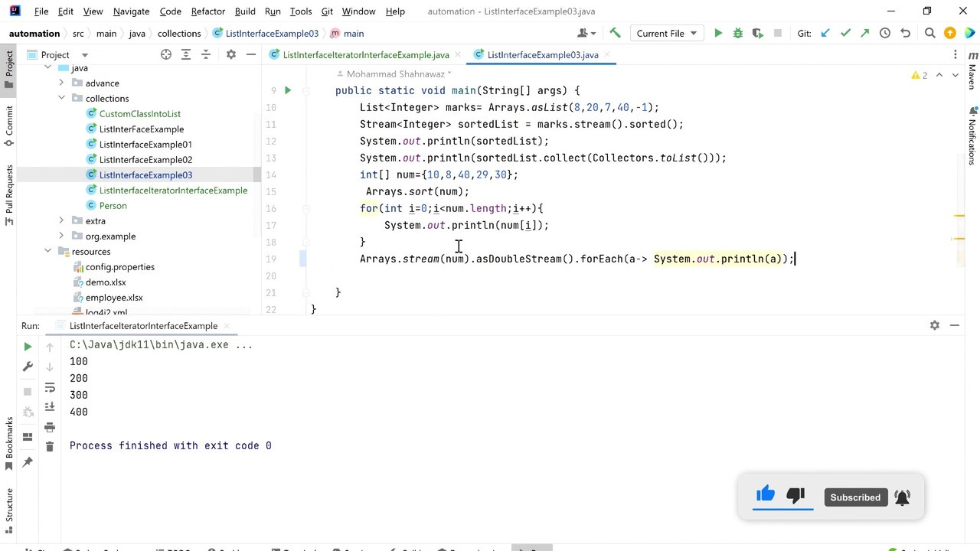Screen dimensions: 980x551
Task: Click the Build hammer icon
Action: (615, 33)
